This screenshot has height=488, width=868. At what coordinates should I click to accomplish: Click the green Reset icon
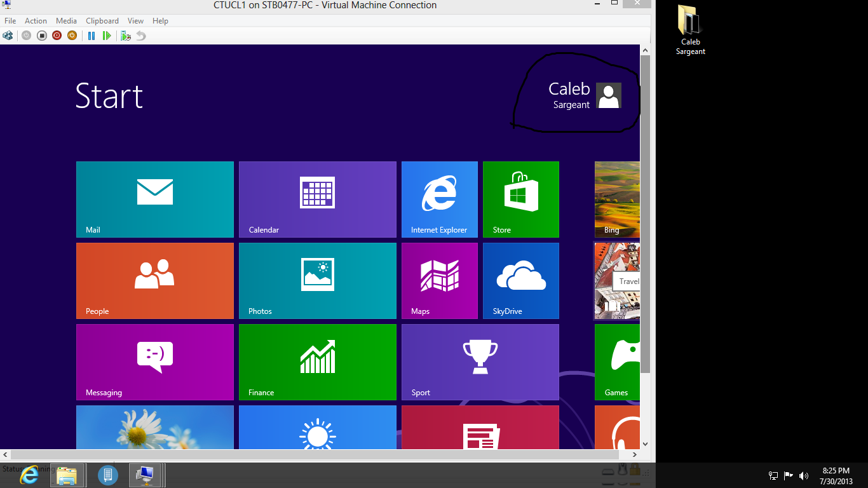click(x=107, y=36)
